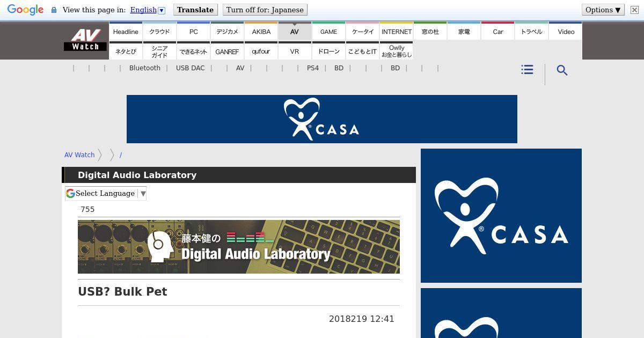
Task: Open the デジカメ tab
Action: click(x=227, y=31)
